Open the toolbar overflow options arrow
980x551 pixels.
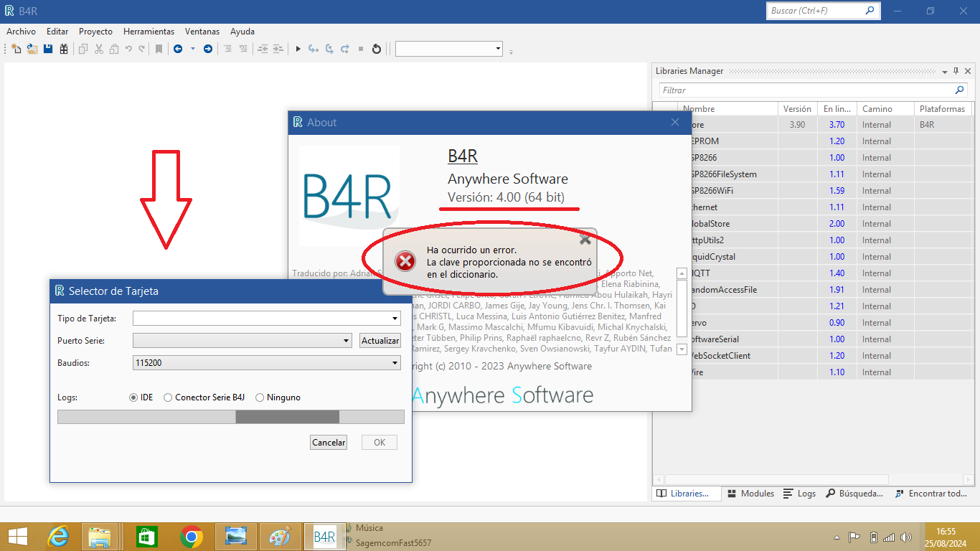pyautogui.click(x=512, y=51)
